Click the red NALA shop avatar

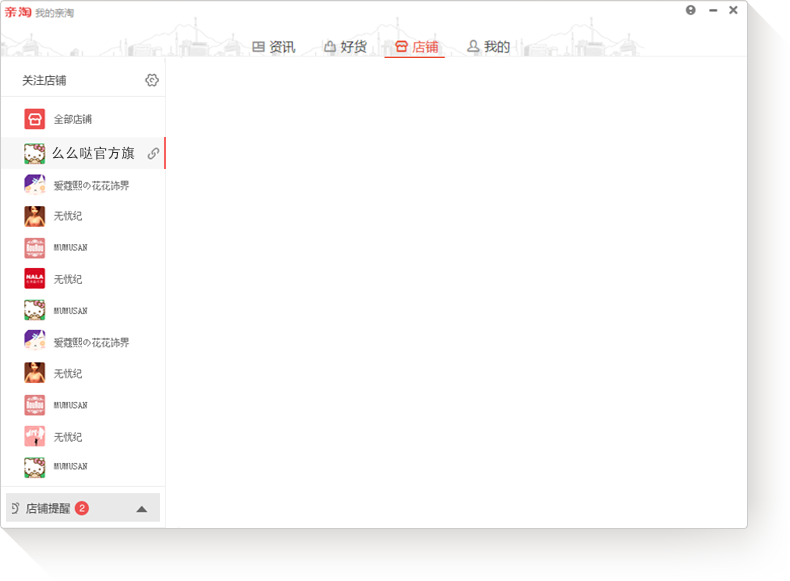click(x=34, y=278)
